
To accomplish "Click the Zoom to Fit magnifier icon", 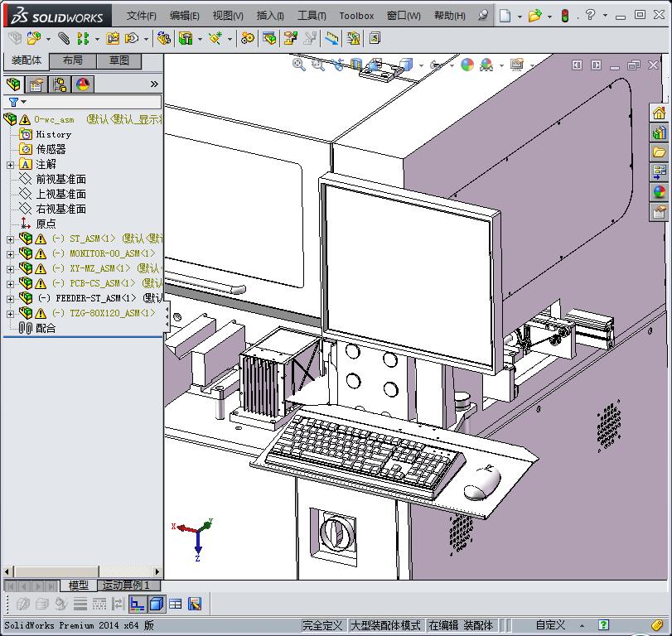I will point(299,65).
